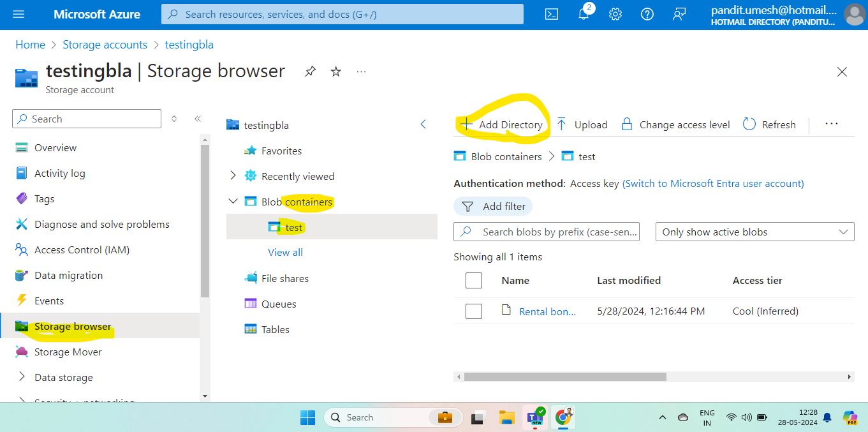The height and width of the screenshot is (432, 868).
Task: Open the Add filter funnel icon
Action: (492, 205)
